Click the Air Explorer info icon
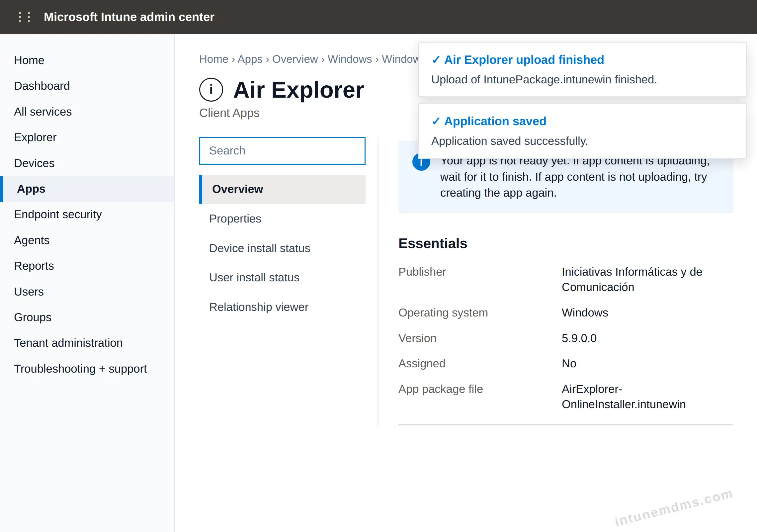 pyautogui.click(x=211, y=90)
